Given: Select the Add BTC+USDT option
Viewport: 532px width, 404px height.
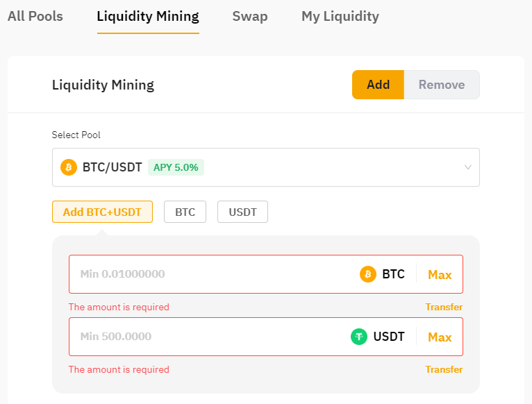Looking at the screenshot, I should (102, 212).
